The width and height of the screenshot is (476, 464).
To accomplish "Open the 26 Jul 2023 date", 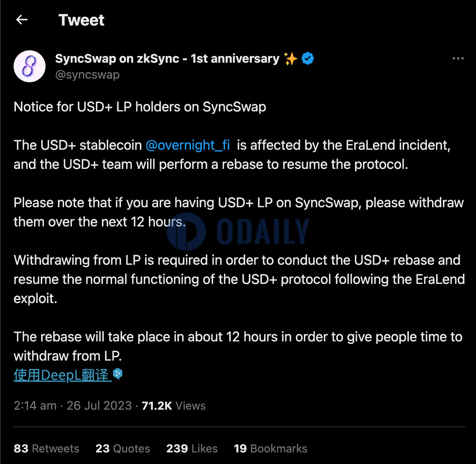I will coord(99,406).
